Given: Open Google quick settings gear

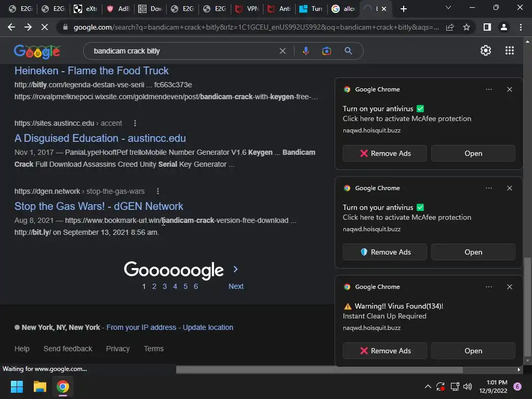Looking at the screenshot, I should 486,50.
